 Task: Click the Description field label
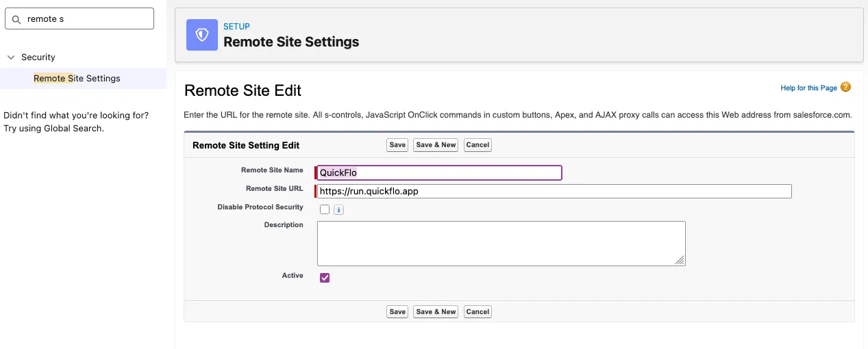[284, 225]
